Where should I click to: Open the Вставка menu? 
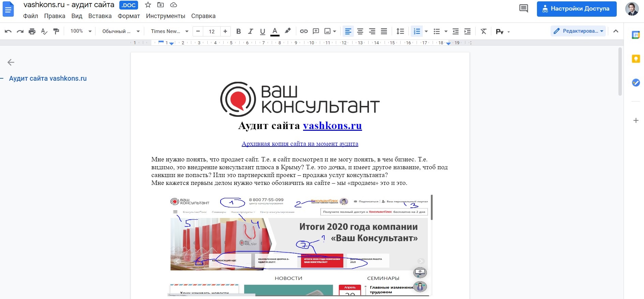coord(100,16)
